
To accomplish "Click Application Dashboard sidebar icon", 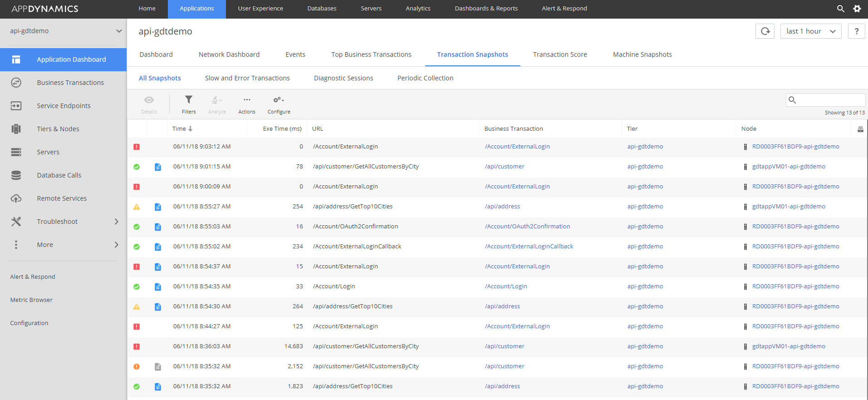I will click(16, 59).
